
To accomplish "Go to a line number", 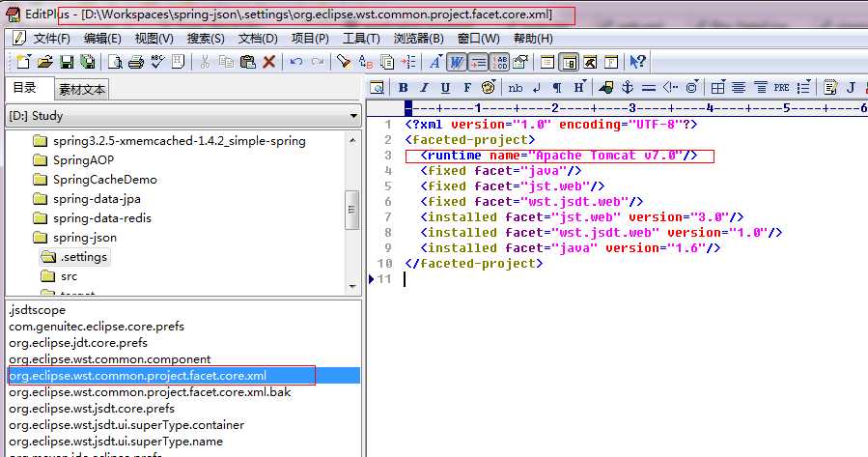I will 408,62.
